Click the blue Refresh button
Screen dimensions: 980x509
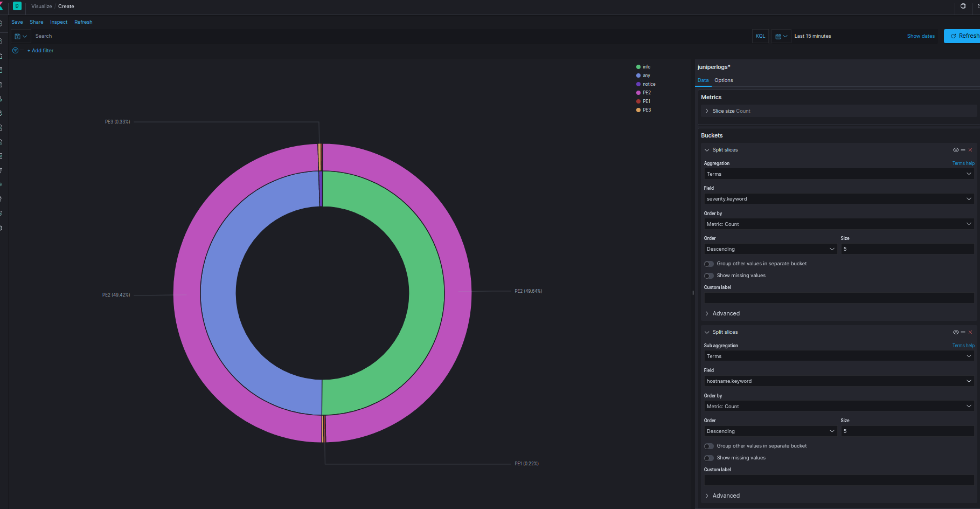pos(962,36)
